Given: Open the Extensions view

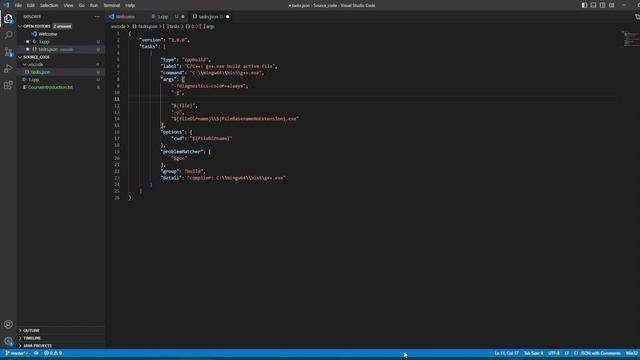Looking at the screenshot, I should click(x=8, y=85).
